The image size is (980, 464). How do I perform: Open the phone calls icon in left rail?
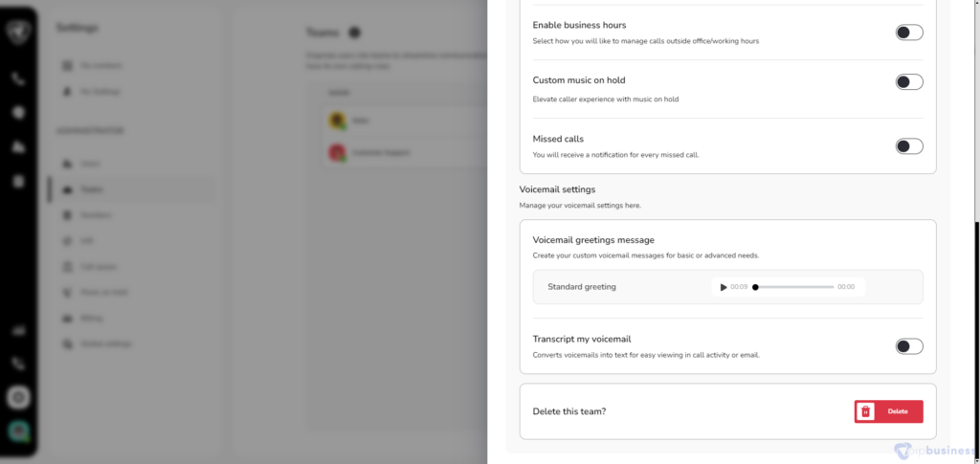[18, 78]
